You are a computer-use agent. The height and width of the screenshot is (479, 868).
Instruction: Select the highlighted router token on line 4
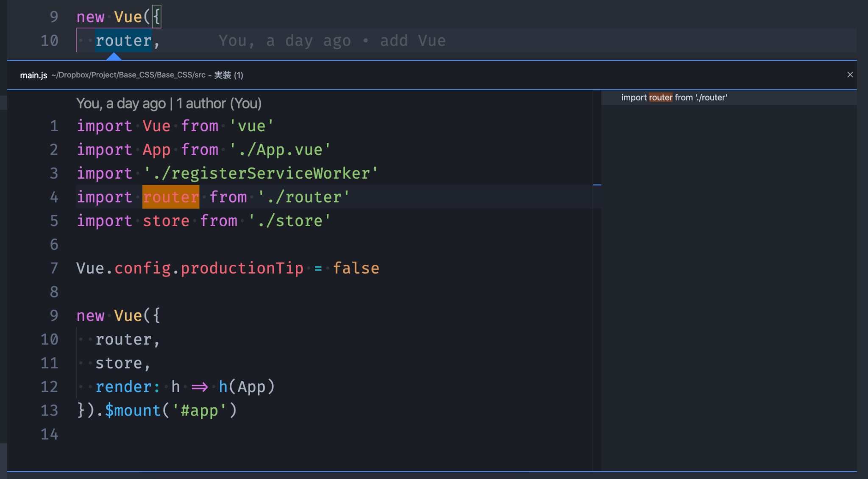pyautogui.click(x=170, y=197)
